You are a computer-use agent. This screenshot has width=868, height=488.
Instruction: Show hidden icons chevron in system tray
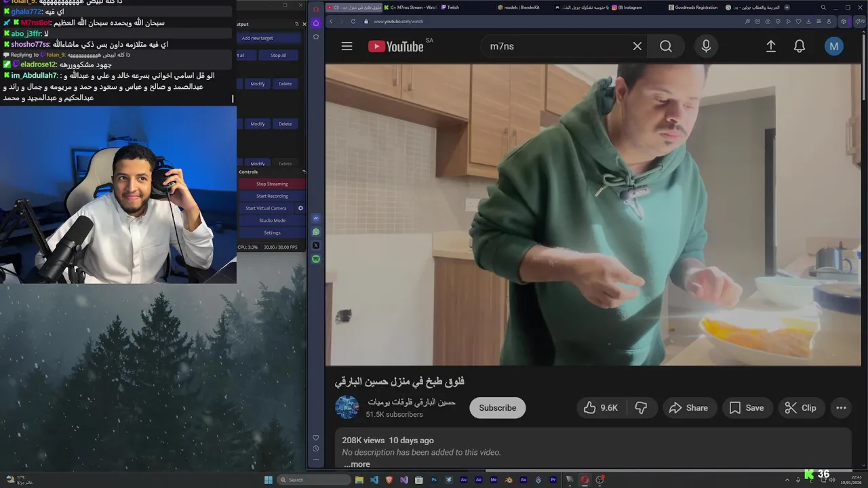787,480
